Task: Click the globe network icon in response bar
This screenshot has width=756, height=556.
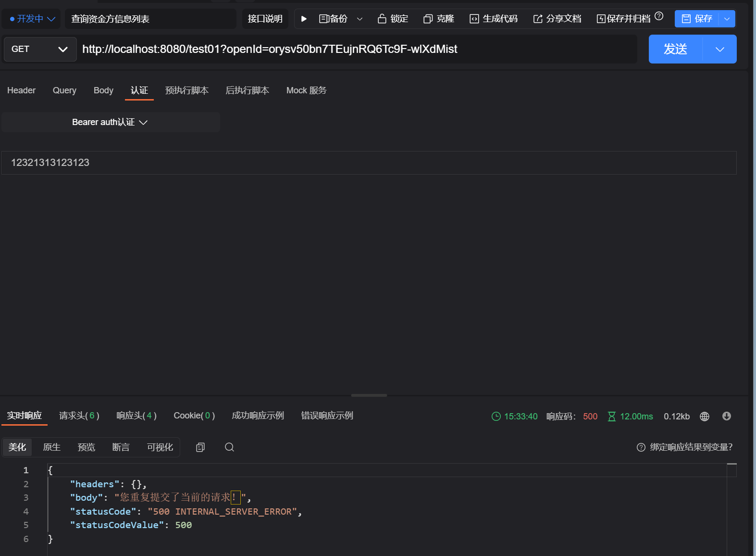Action: [x=705, y=417]
